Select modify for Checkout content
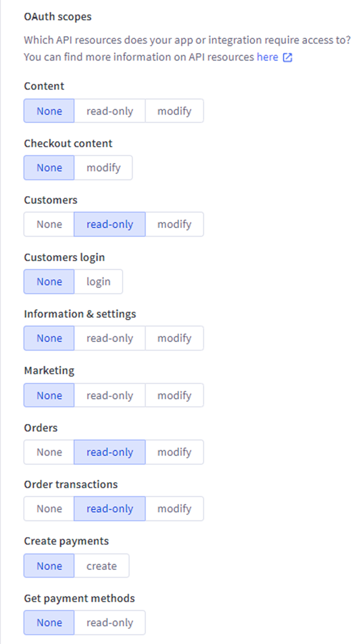 (x=103, y=168)
